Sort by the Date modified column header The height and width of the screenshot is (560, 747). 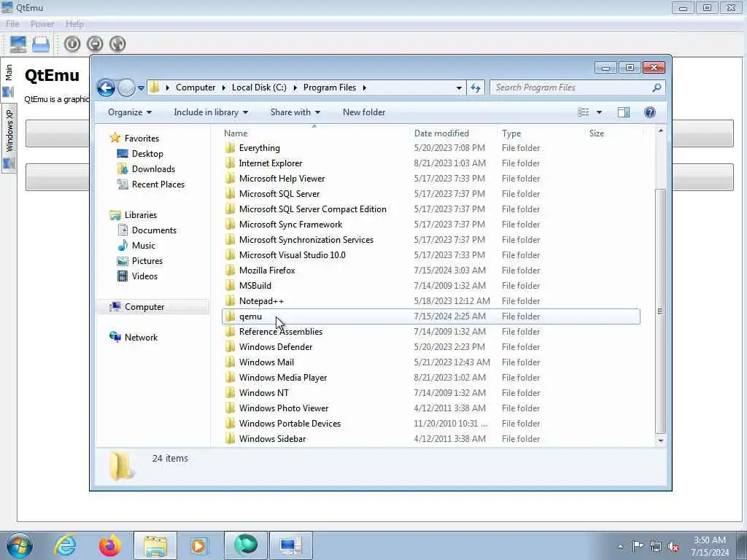tap(441, 133)
